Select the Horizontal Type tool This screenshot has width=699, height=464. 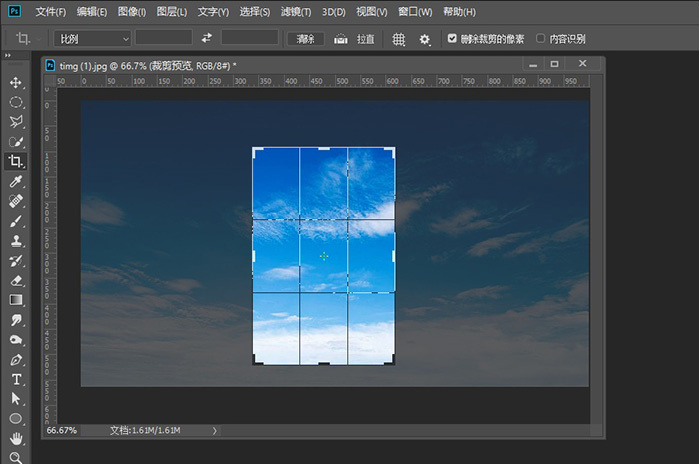click(x=16, y=379)
